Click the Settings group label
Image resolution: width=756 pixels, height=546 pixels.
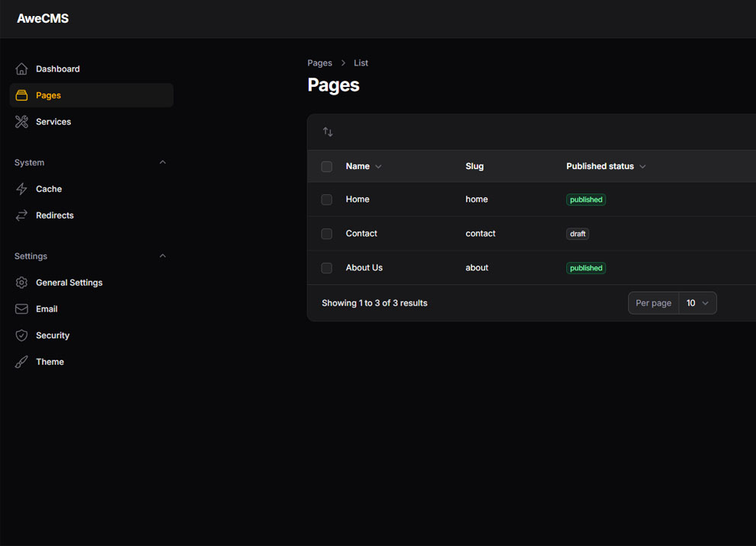point(30,256)
